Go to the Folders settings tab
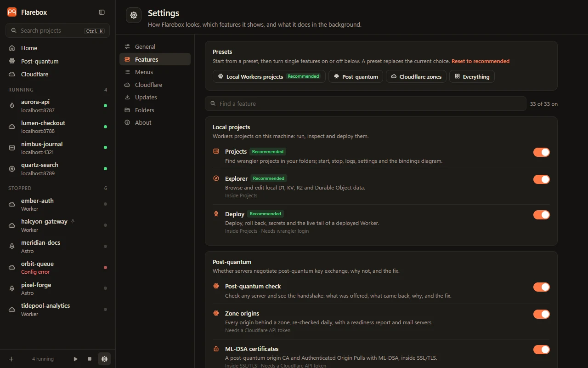This screenshot has height=368, width=588. pyautogui.click(x=155, y=110)
